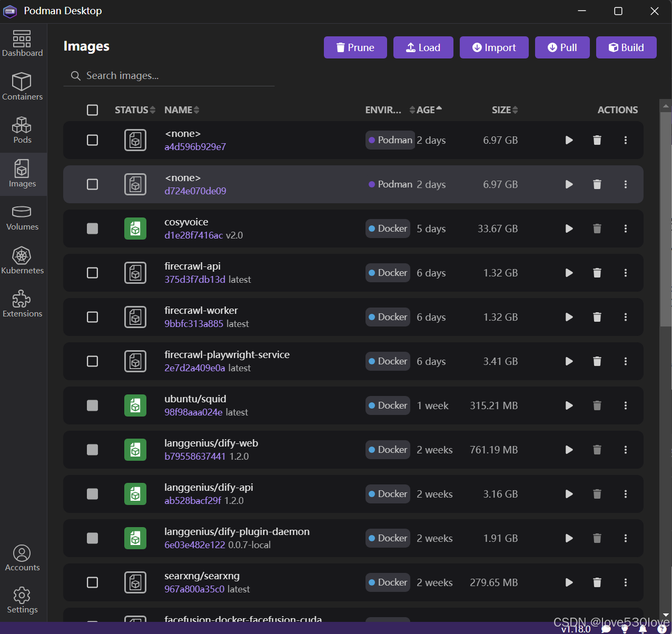Delete the searxng/searxng image

pos(597,582)
